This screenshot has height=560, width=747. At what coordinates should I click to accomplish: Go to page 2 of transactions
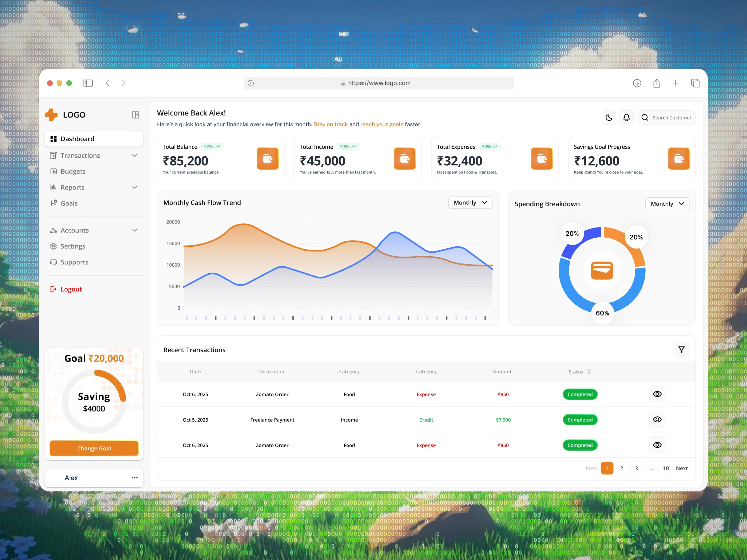(621, 468)
